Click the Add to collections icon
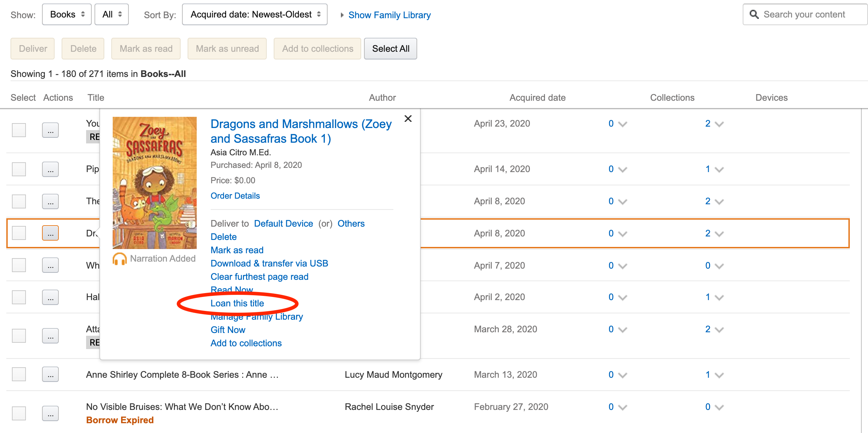Image resolution: width=868 pixels, height=433 pixels. pyautogui.click(x=246, y=343)
